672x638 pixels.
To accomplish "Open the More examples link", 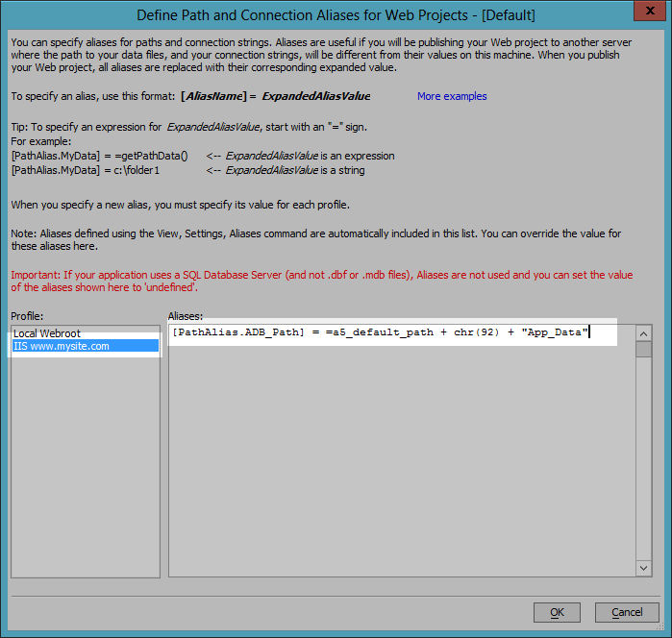I will (x=452, y=96).
